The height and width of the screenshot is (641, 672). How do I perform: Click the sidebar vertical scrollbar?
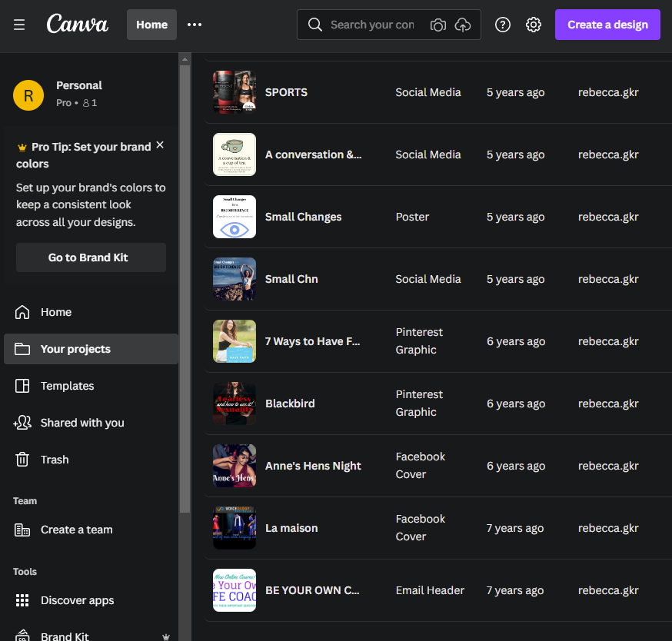pyautogui.click(x=185, y=289)
